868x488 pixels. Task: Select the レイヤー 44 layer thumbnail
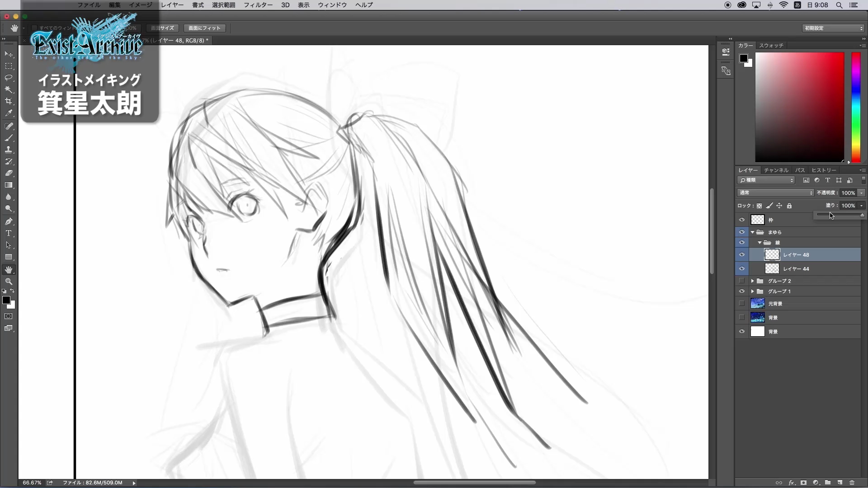(772, 269)
